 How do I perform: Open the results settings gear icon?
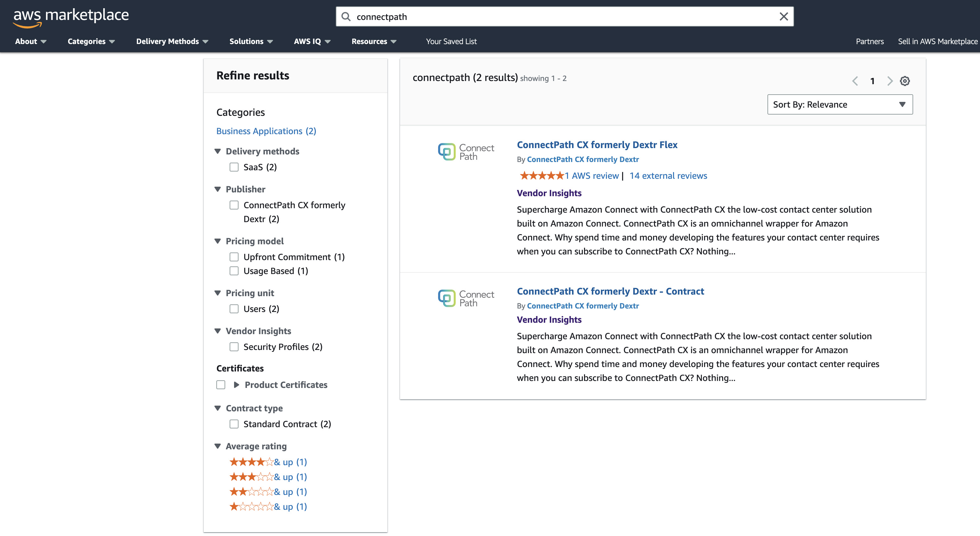(905, 81)
